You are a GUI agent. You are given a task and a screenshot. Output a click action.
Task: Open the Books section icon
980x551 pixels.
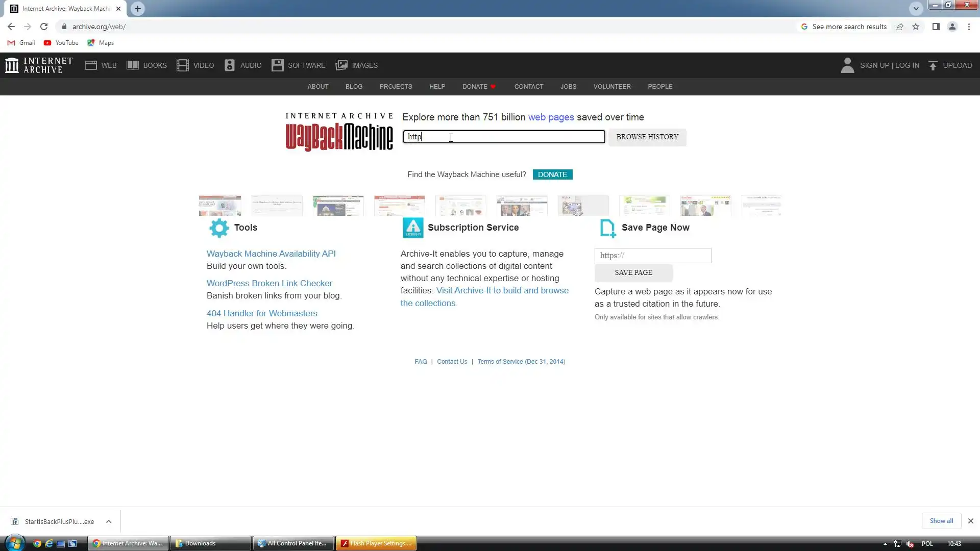133,65
